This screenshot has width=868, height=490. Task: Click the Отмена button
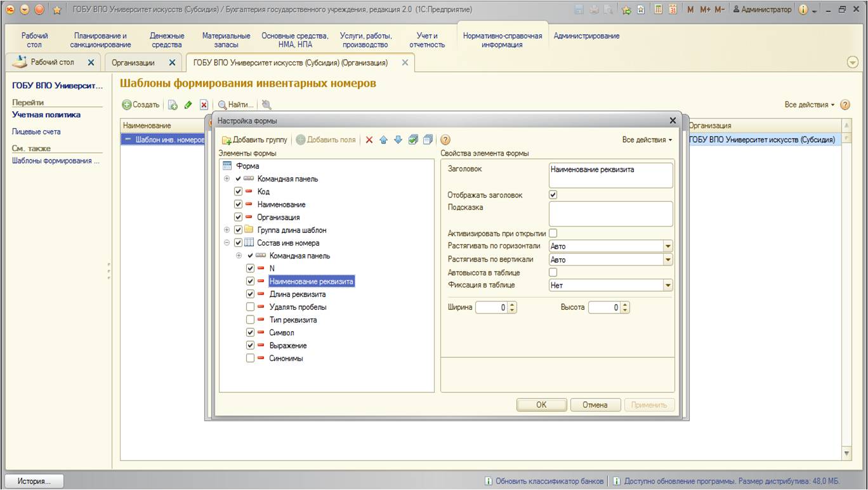595,405
